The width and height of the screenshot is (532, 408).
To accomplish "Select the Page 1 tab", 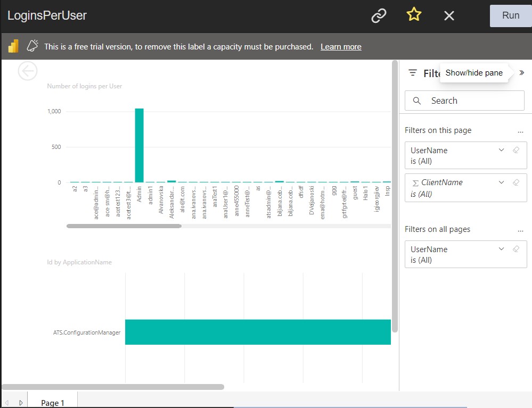I will (x=52, y=403).
